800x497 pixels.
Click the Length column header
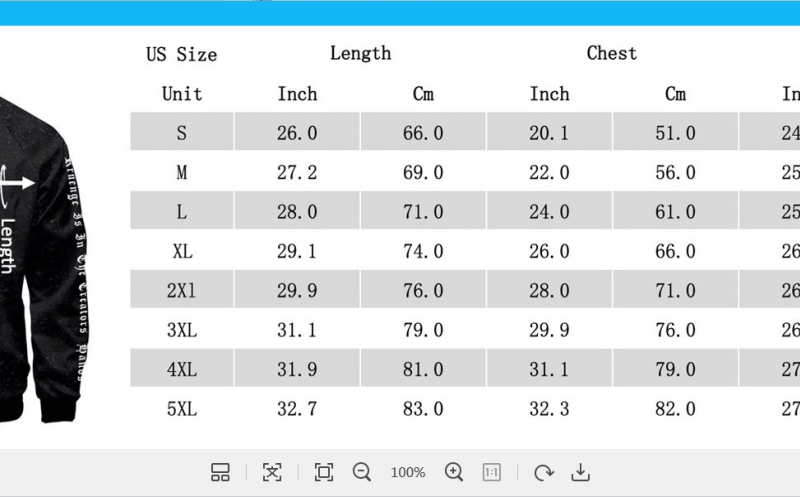360,54
